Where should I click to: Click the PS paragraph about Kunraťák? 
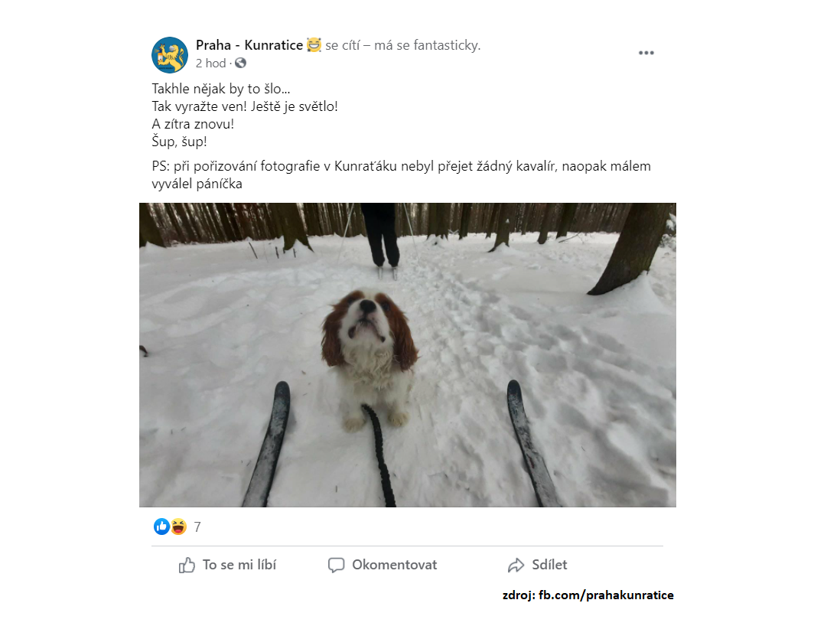[401, 174]
